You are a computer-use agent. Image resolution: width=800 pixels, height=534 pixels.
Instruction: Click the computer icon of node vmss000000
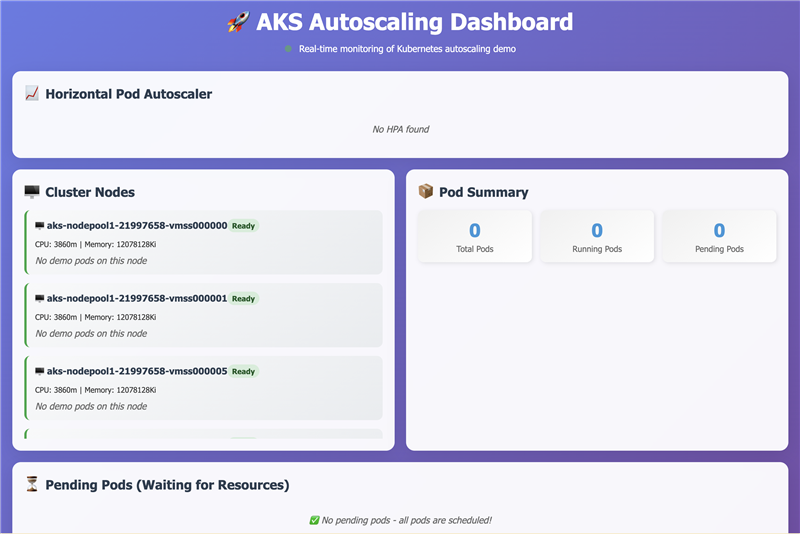pos(39,225)
